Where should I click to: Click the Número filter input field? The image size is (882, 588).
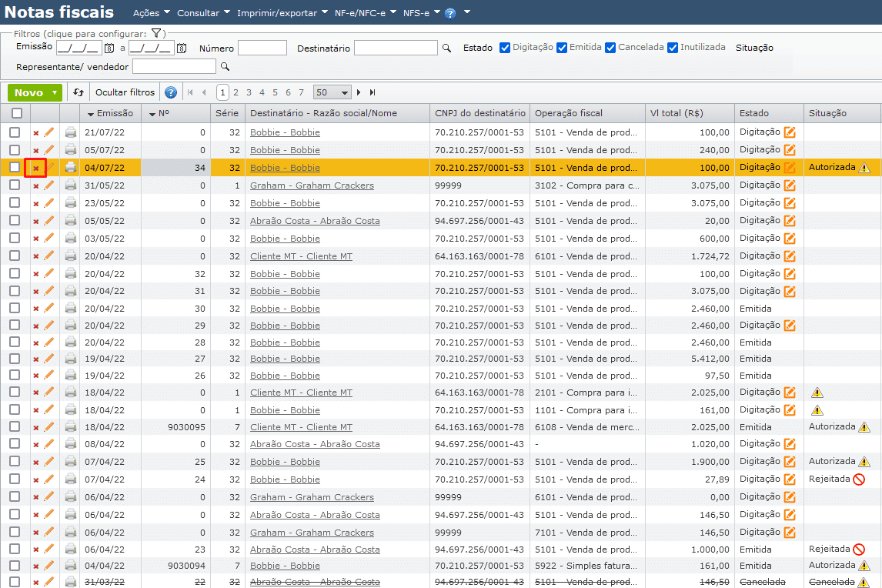click(262, 48)
